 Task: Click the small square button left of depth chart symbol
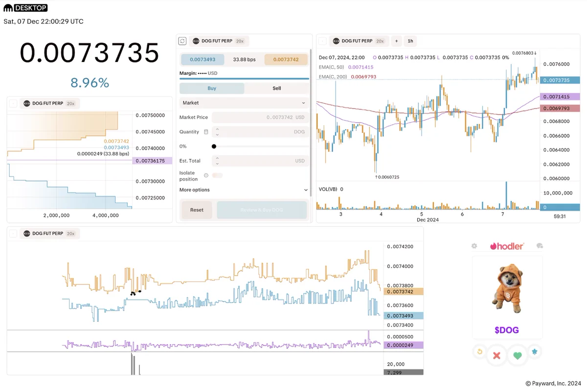13,104
